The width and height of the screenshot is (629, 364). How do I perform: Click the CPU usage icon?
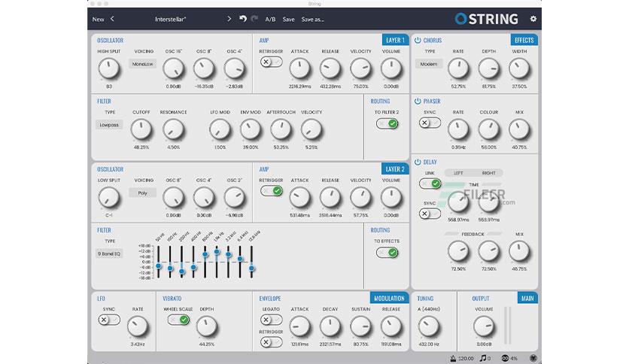pyautogui.click(x=505, y=359)
